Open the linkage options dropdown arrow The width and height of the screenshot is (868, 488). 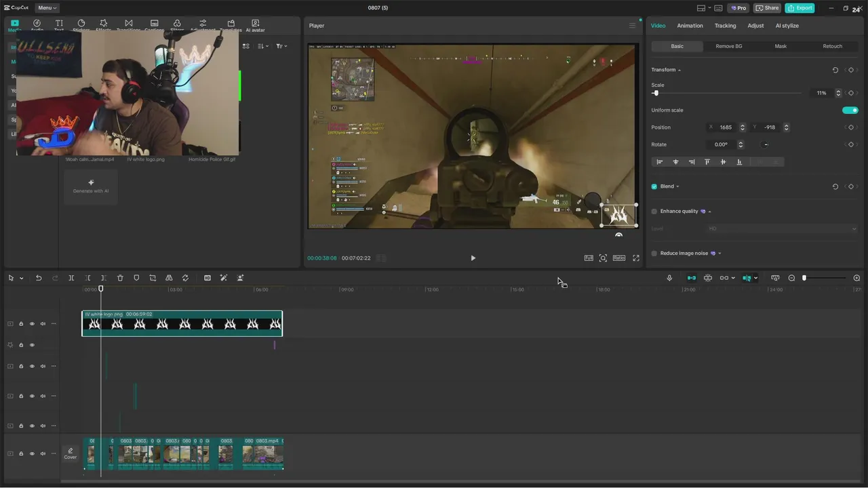tap(733, 278)
